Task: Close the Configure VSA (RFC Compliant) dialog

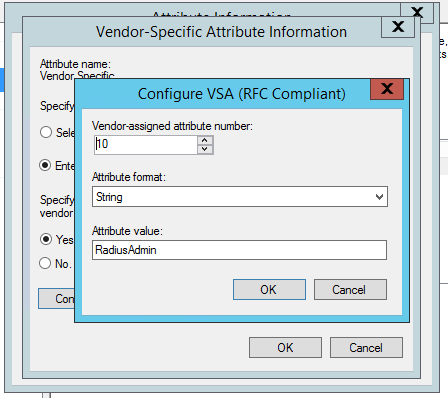Action: [x=387, y=89]
